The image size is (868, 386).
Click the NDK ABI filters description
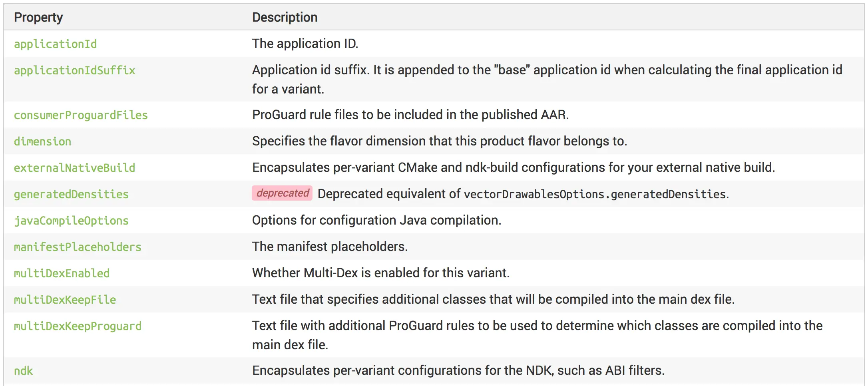pyautogui.click(x=458, y=370)
